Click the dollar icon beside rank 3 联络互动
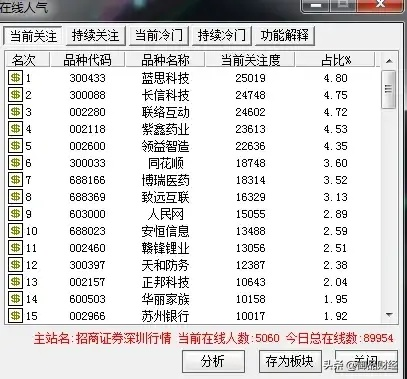 pos(15,112)
